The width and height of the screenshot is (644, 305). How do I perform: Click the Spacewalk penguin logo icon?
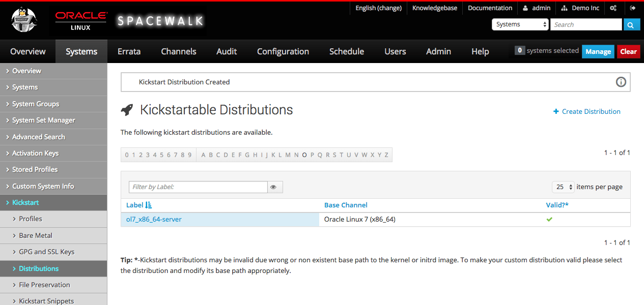point(24,20)
